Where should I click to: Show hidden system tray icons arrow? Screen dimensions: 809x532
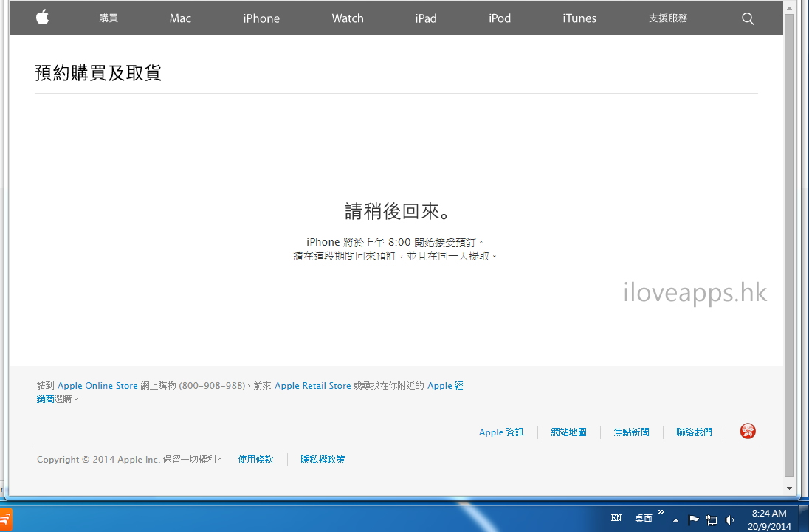point(675,520)
